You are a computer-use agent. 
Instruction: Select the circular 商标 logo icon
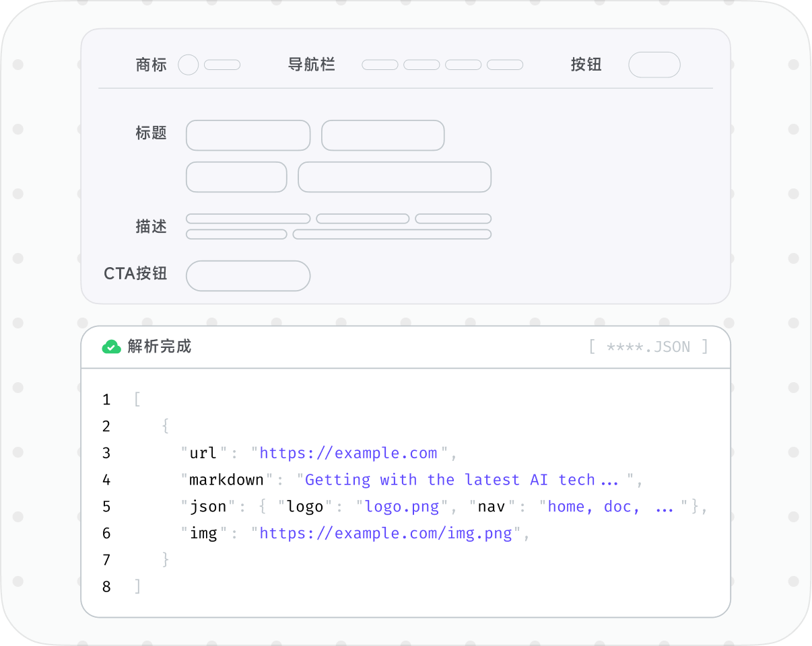coord(188,65)
